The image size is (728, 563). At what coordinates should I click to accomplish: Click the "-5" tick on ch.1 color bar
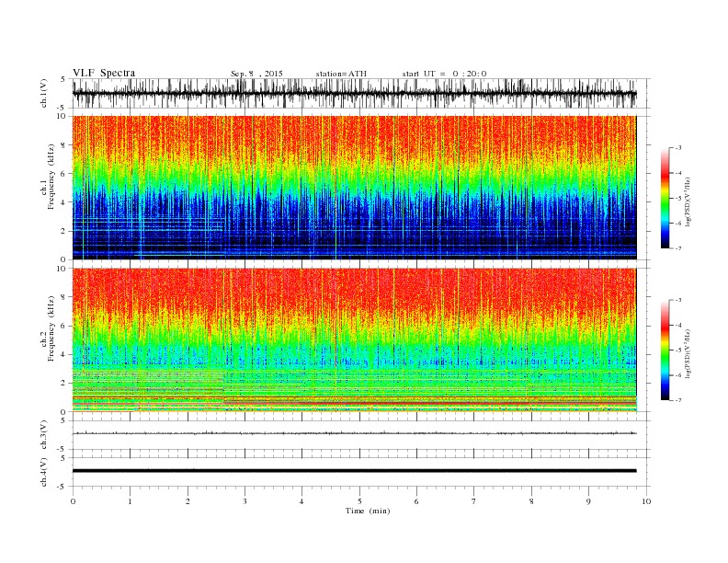(x=678, y=199)
